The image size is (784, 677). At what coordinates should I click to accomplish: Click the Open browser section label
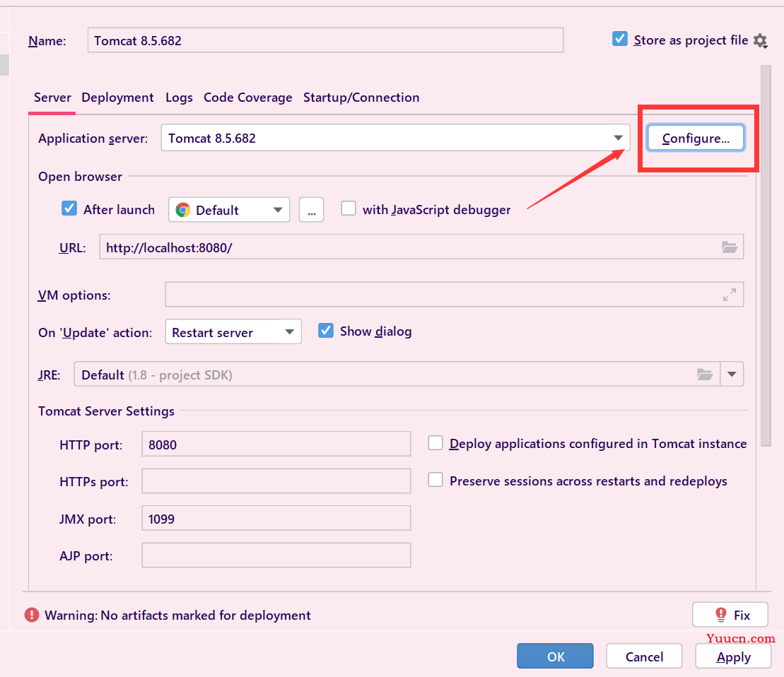pos(80,177)
